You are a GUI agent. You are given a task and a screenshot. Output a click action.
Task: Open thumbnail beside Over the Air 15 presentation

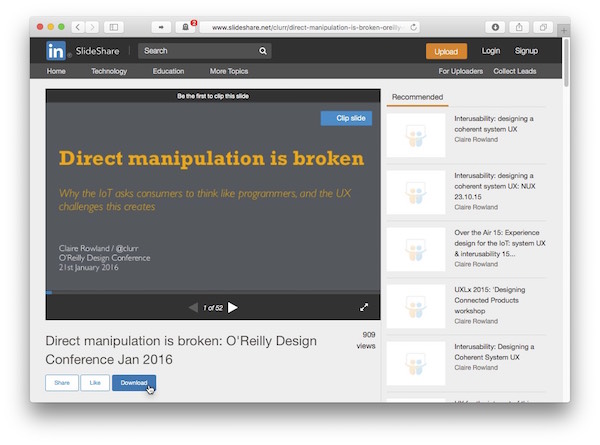(416, 249)
